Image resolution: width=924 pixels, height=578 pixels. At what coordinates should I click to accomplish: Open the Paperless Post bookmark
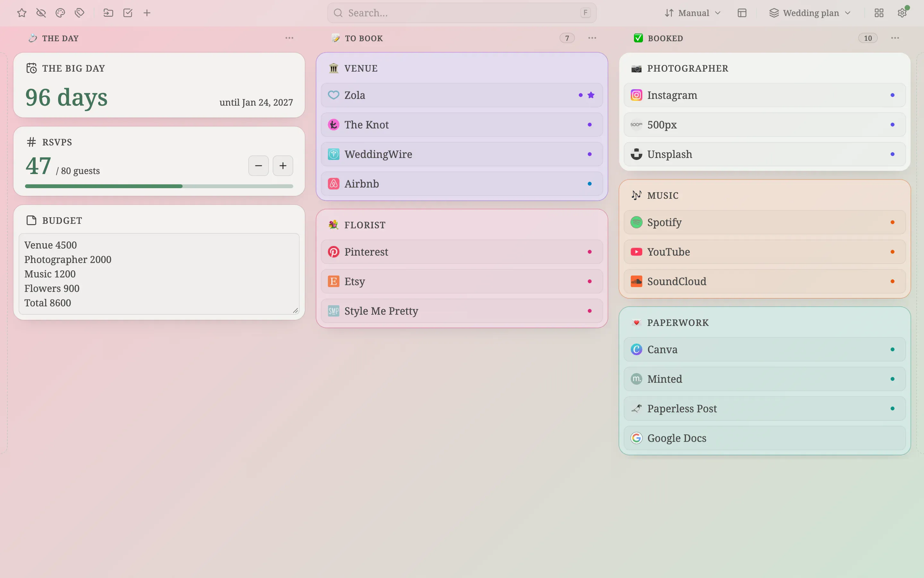765,408
